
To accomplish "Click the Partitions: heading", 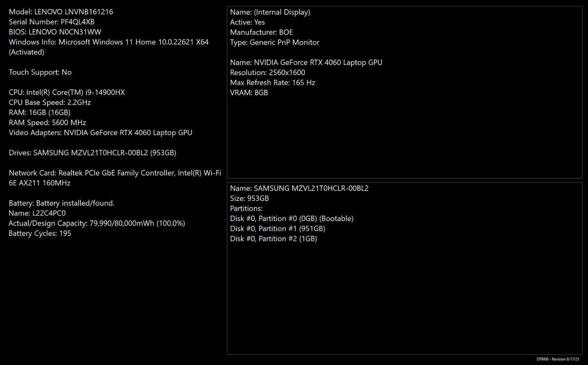I will point(246,209).
